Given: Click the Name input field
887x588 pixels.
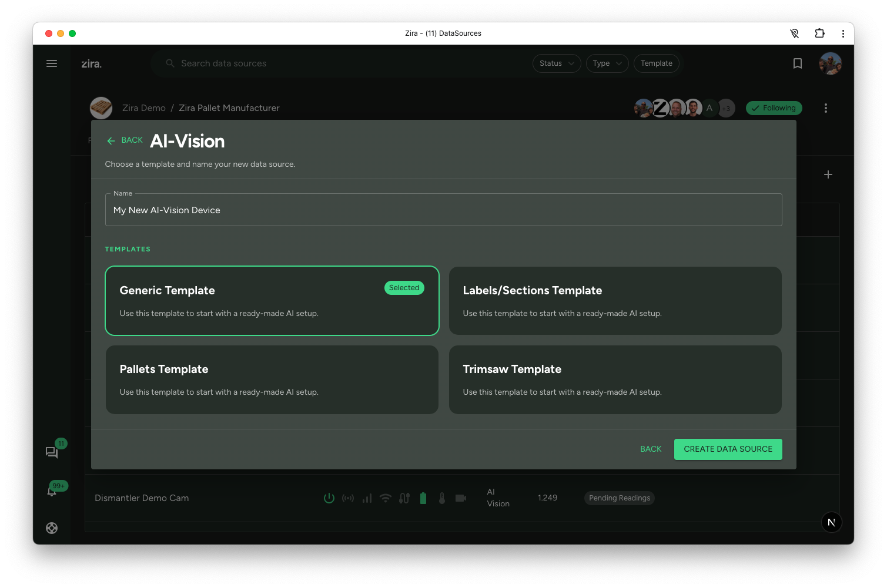Looking at the screenshot, I should pos(444,210).
